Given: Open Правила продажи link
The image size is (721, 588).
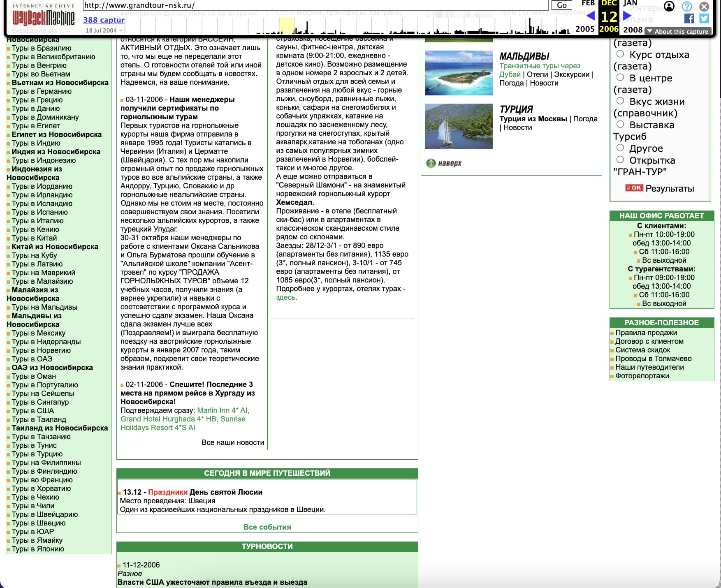Looking at the screenshot, I should [646, 333].
